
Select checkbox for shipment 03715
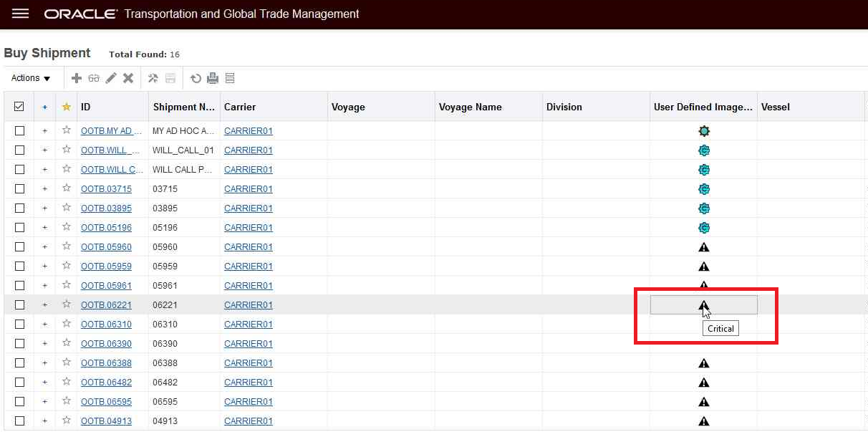tap(19, 189)
